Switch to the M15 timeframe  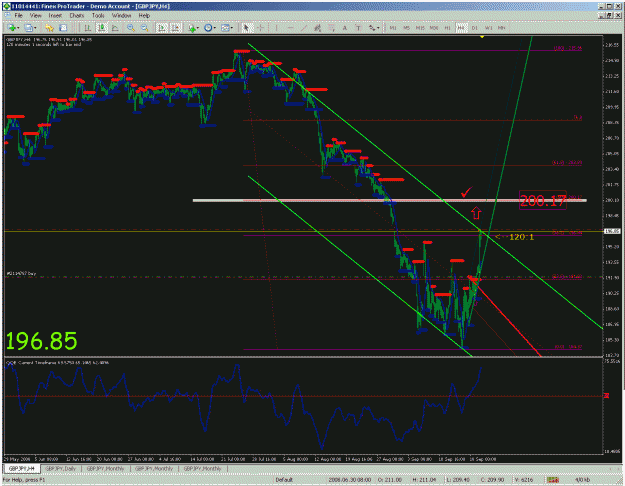[x=420, y=28]
